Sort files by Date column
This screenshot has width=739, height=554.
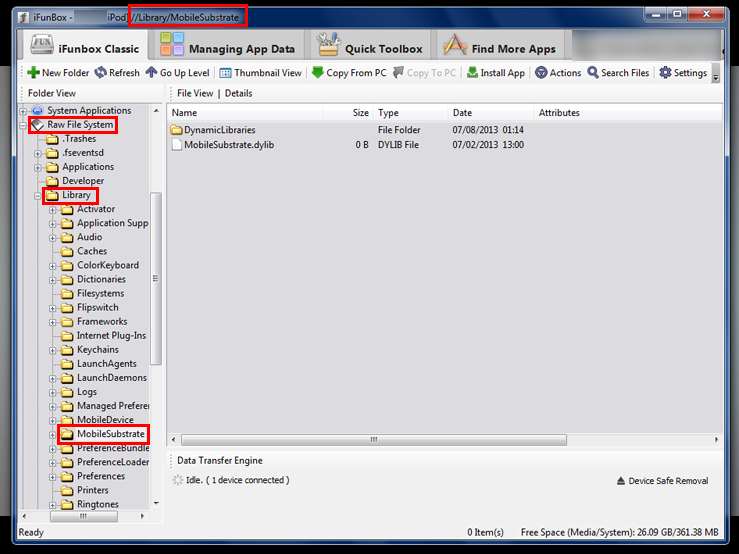click(x=491, y=113)
